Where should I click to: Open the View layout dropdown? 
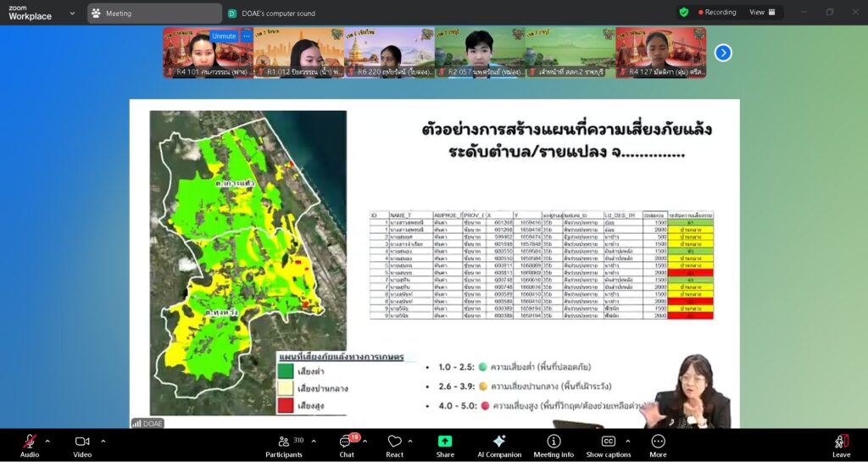click(x=761, y=13)
